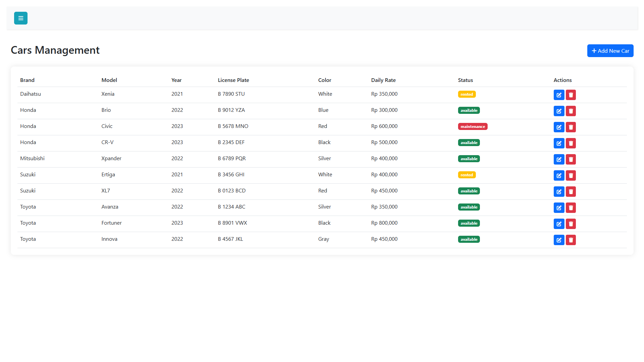Delete the Daihatsu Xenia car

[571, 95]
